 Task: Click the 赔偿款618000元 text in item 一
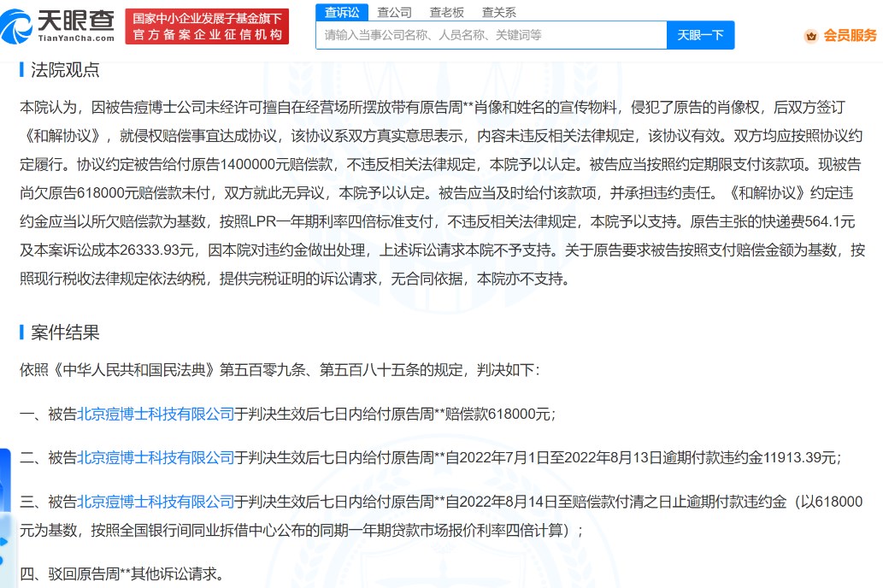click(497, 414)
